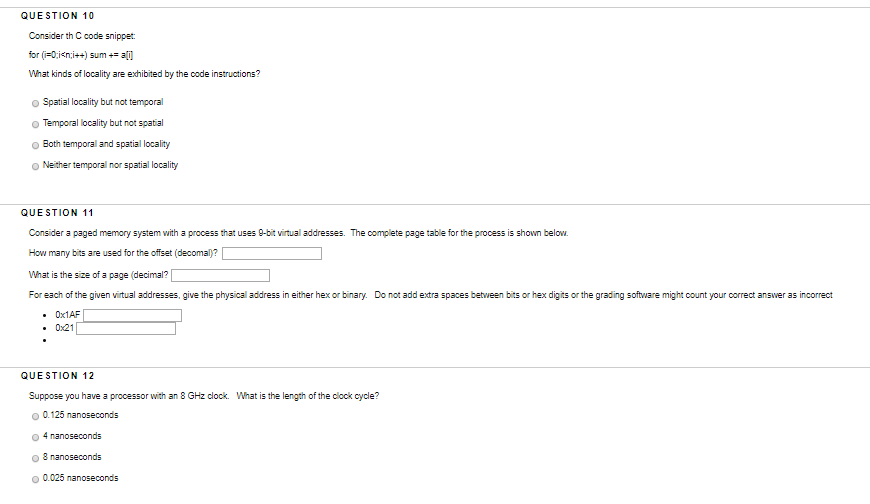Click the offset bits input field
The image size is (870, 504).
[x=271, y=253]
